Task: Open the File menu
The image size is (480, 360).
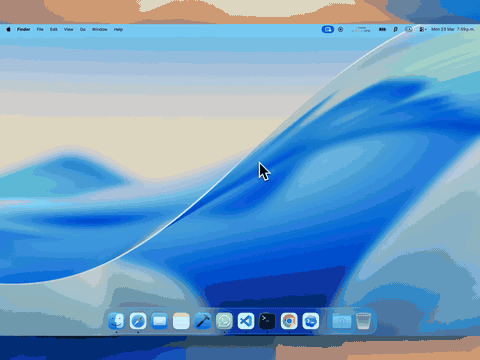Action: click(x=40, y=29)
